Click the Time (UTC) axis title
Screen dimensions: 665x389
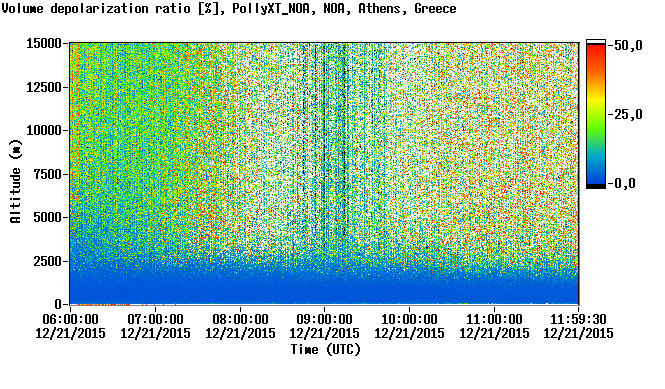click(x=325, y=350)
